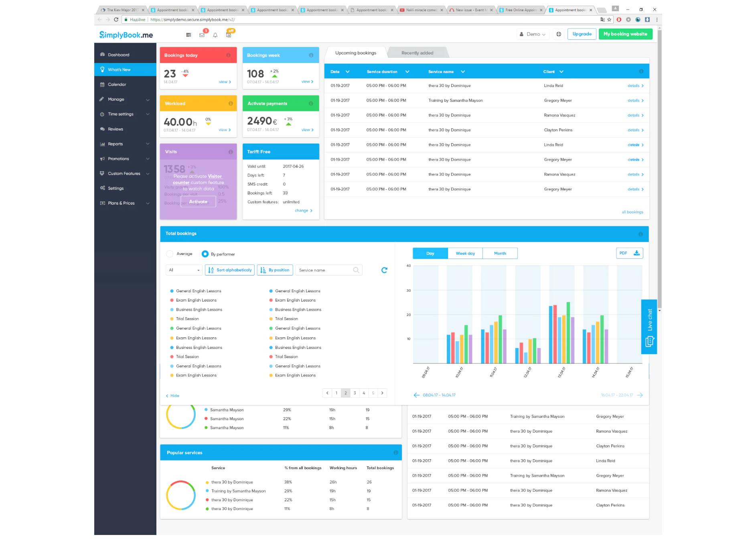Go to page 4 of the performer list

364,393
